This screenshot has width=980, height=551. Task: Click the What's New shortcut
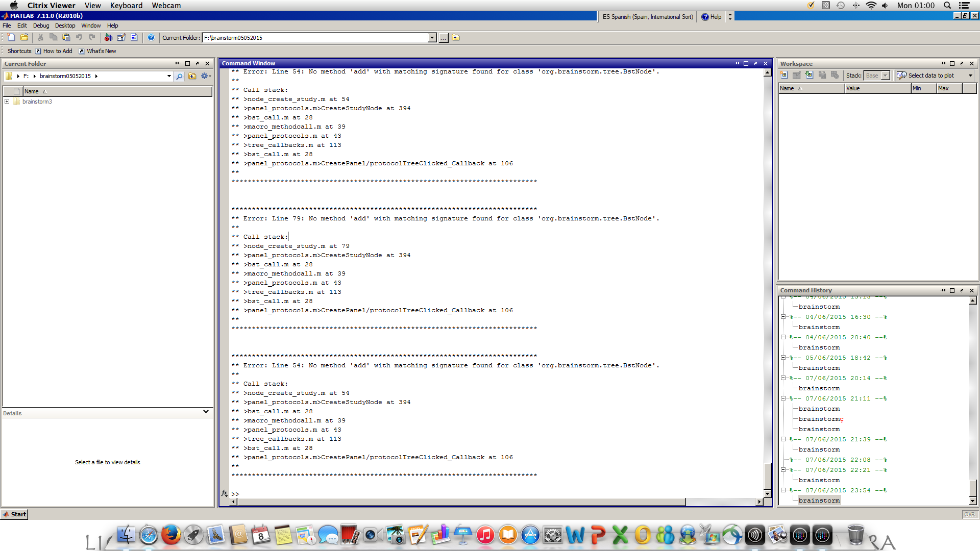pos(101,51)
